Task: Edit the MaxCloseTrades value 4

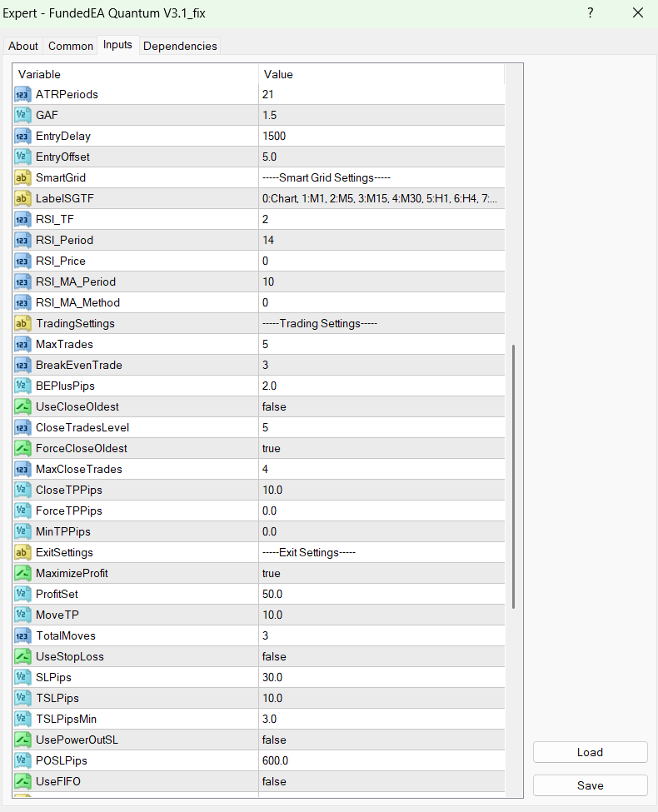Action: coord(381,469)
